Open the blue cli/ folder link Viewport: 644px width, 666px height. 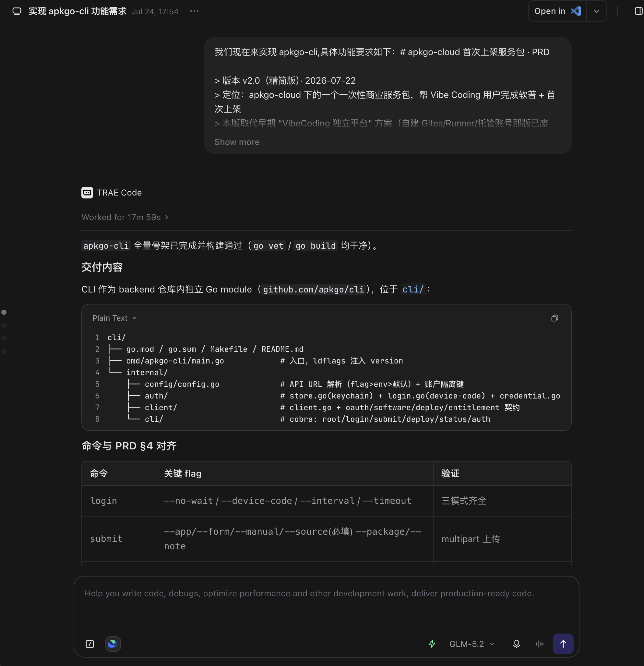pyautogui.click(x=413, y=289)
